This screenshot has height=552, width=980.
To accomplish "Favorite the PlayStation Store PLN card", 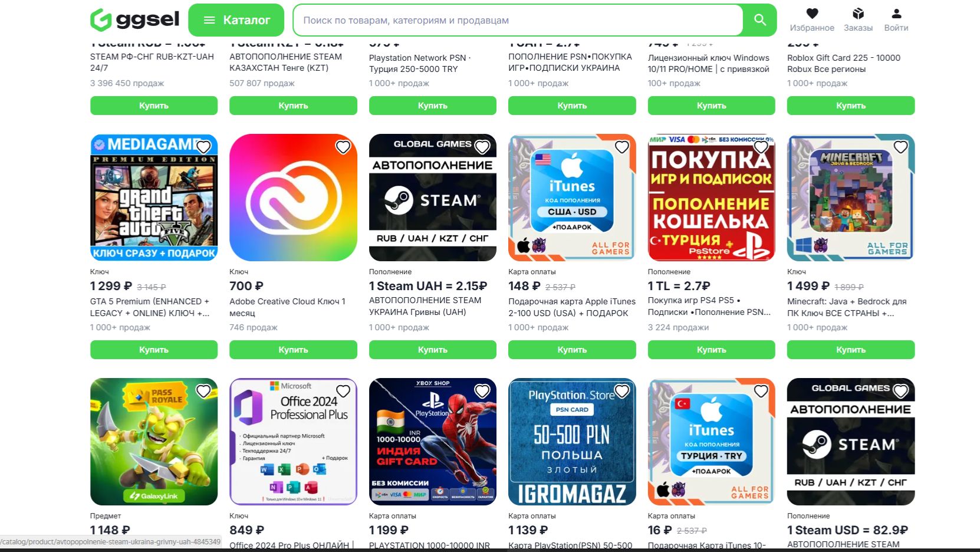I will point(622,391).
